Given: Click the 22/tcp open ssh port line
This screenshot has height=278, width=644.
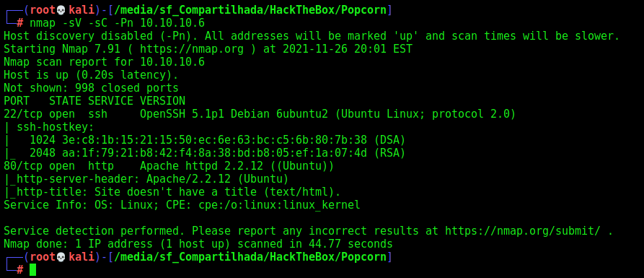Looking at the screenshot, I should [260, 114].
